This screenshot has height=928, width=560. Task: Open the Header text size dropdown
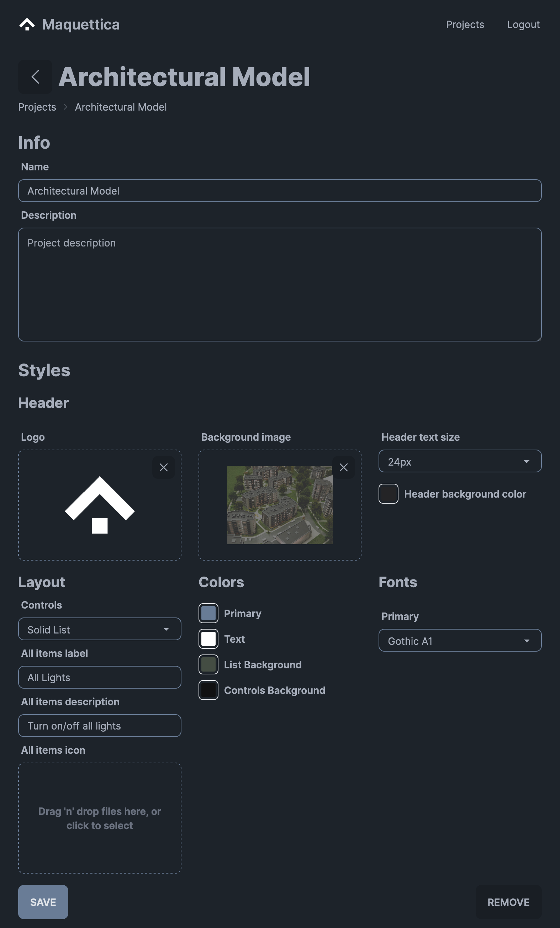(x=460, y=461)
